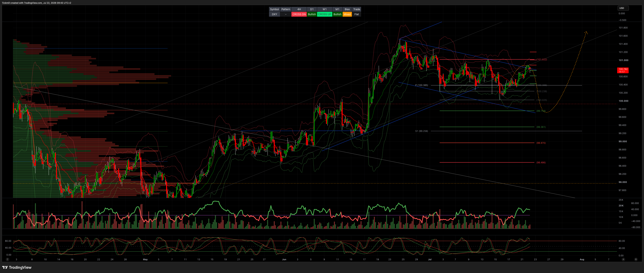Click the 100.000 price axis label
The width and height of the screenshot is (644, 273).
tap(623, 101)
